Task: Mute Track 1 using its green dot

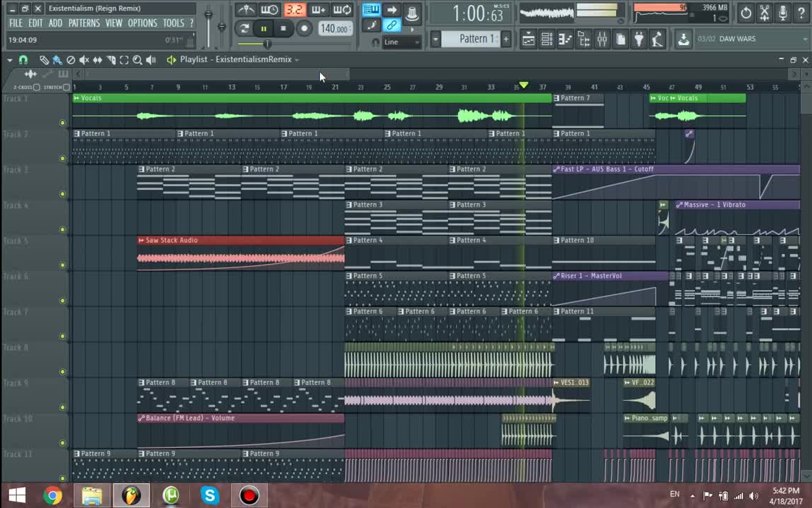Action: click(63, 123)
